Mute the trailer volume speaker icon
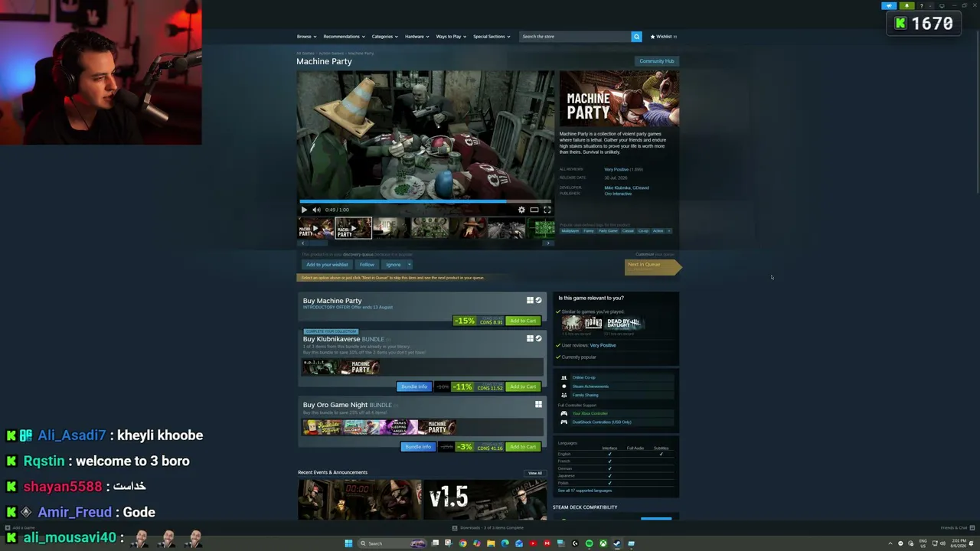 tap(316, 210)
